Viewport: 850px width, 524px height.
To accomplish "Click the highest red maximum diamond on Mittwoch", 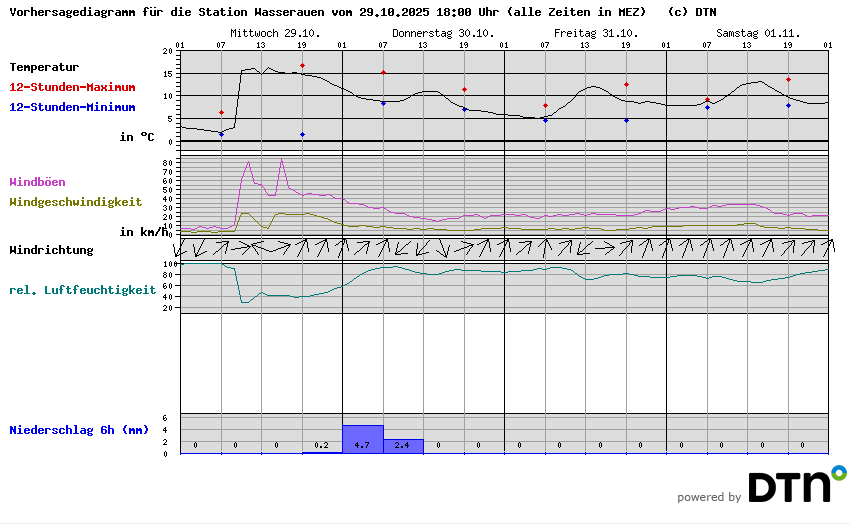I will click(302, 66).
